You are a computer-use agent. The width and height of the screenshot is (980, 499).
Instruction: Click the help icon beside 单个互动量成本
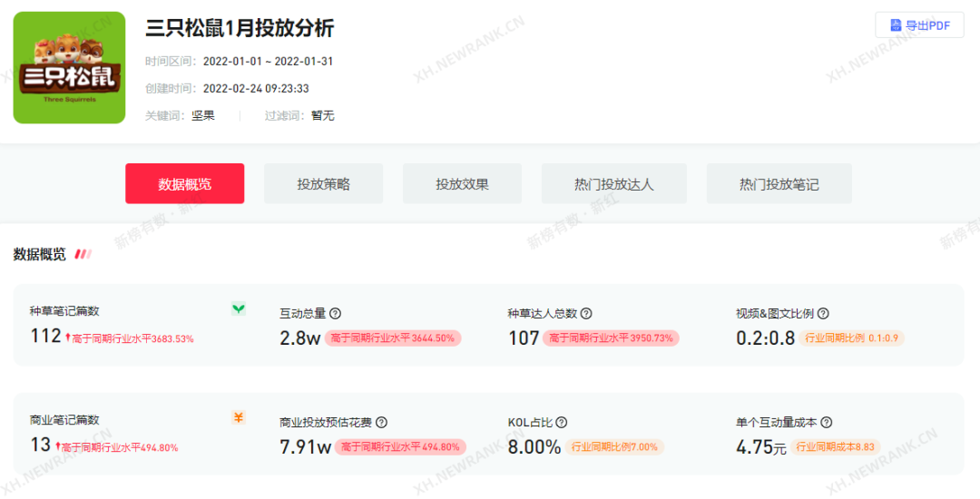(x=827, y=423)
